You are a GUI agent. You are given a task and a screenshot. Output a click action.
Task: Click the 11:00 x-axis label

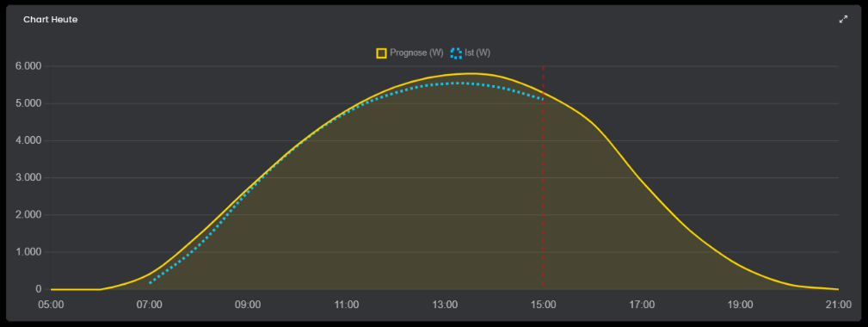click(x=347, y=305)
